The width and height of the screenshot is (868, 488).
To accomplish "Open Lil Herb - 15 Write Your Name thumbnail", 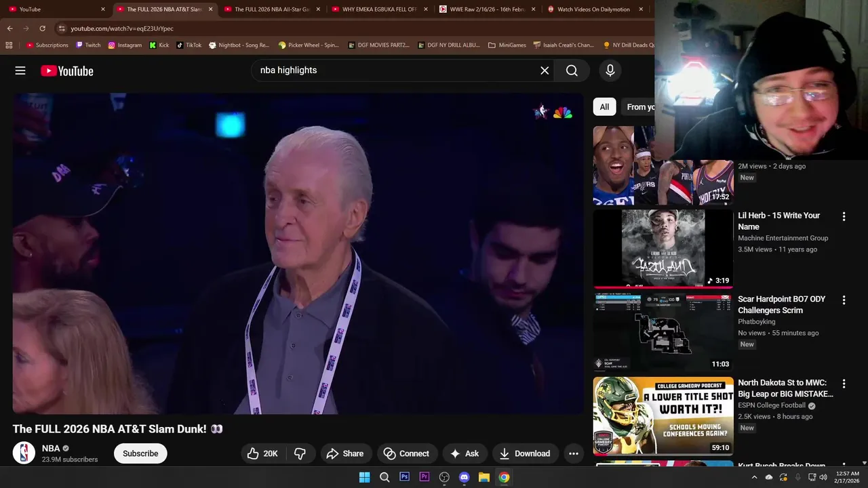I will coord(663,249).
